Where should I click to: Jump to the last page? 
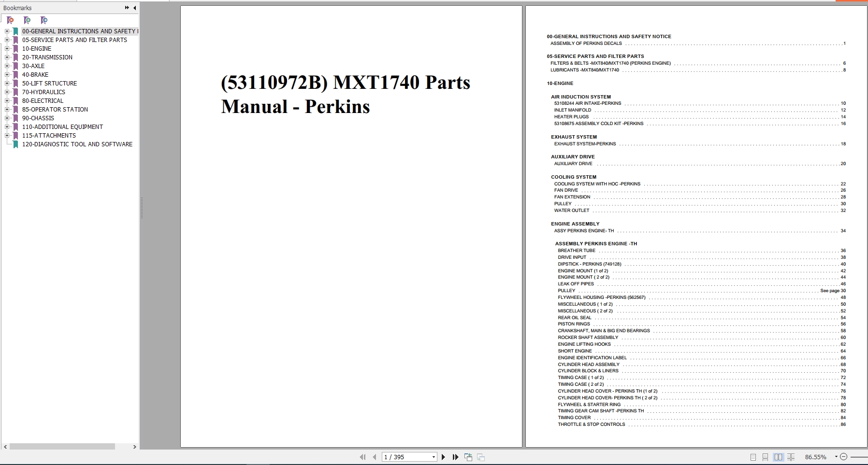pos(455,457)
